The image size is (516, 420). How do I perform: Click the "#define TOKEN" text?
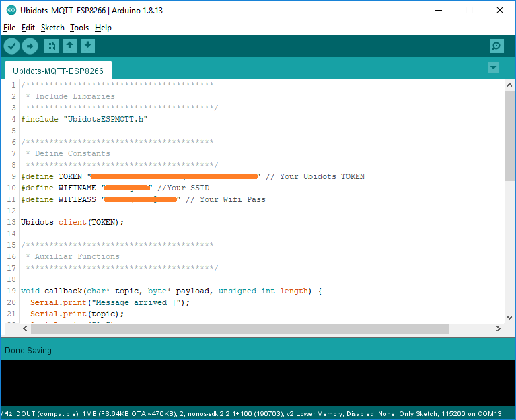click(x=52, y=176)
